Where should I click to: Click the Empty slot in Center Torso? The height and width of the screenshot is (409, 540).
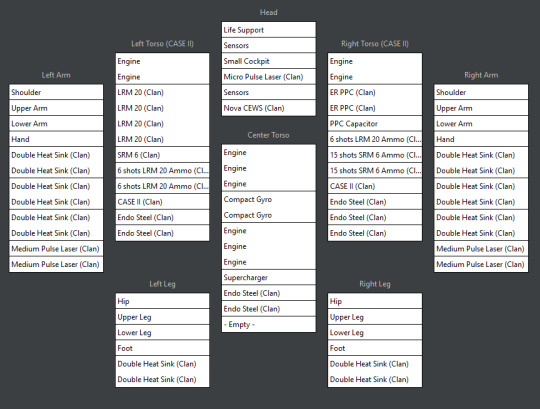(x=269, y=324)
